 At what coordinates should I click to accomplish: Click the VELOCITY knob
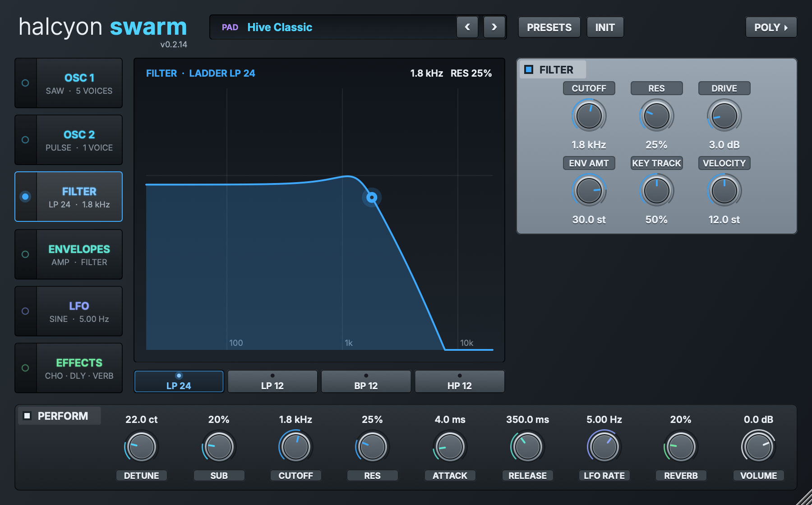(724, 191)
